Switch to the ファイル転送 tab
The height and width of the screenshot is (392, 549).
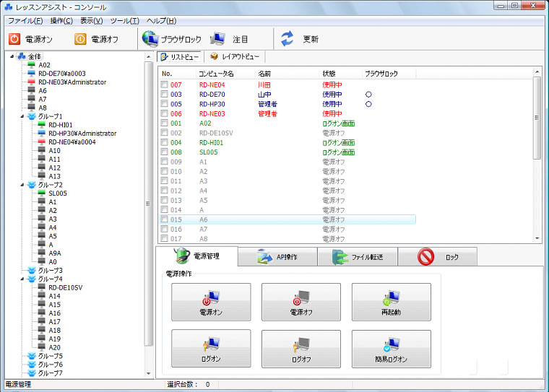356,257
